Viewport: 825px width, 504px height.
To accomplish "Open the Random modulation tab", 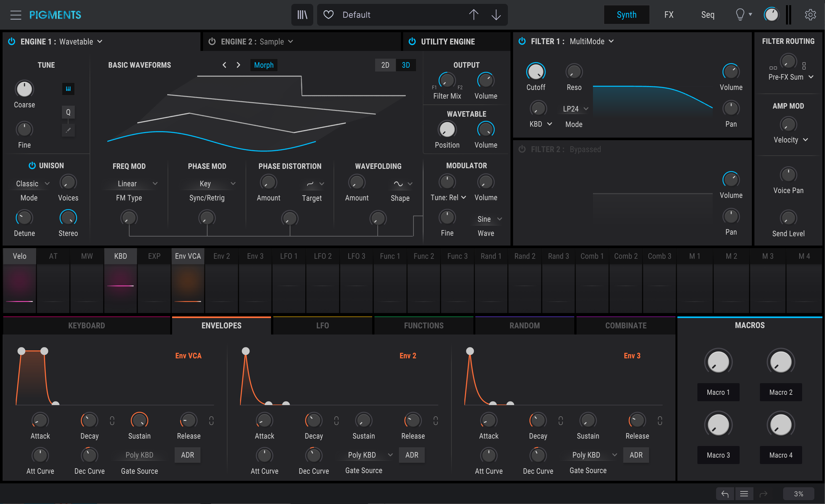I will coord(524,325).
